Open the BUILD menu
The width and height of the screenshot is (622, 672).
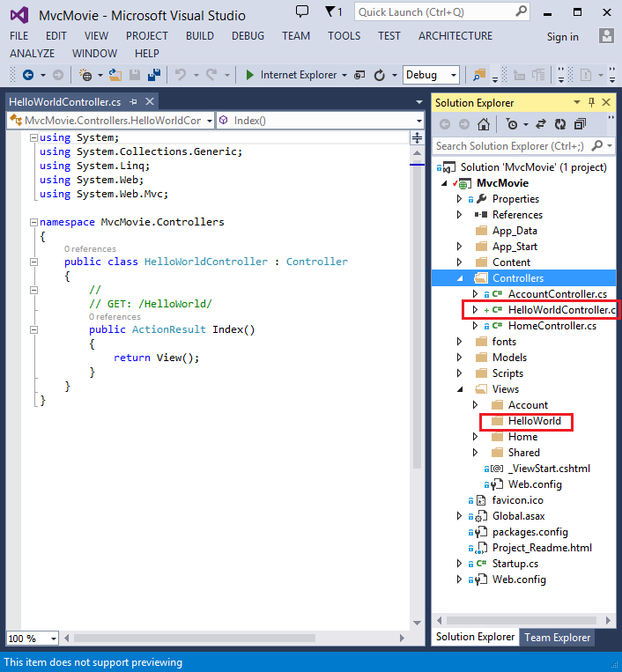[200, 36]
